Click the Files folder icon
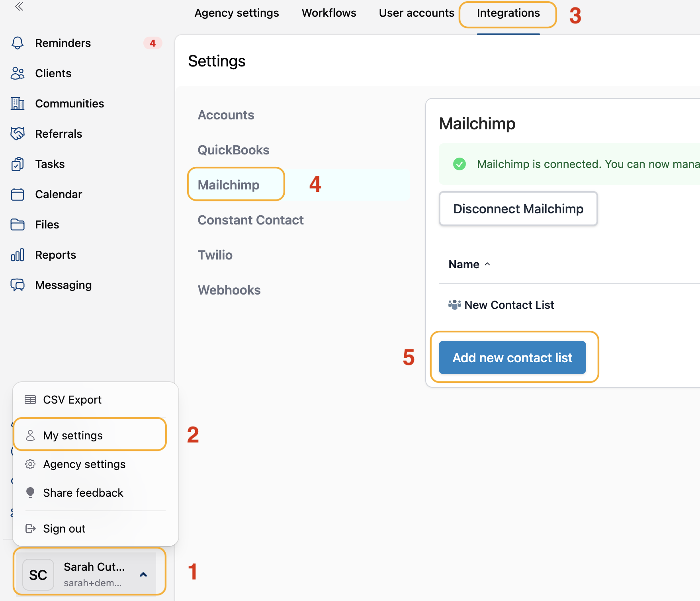 [18, 224]
